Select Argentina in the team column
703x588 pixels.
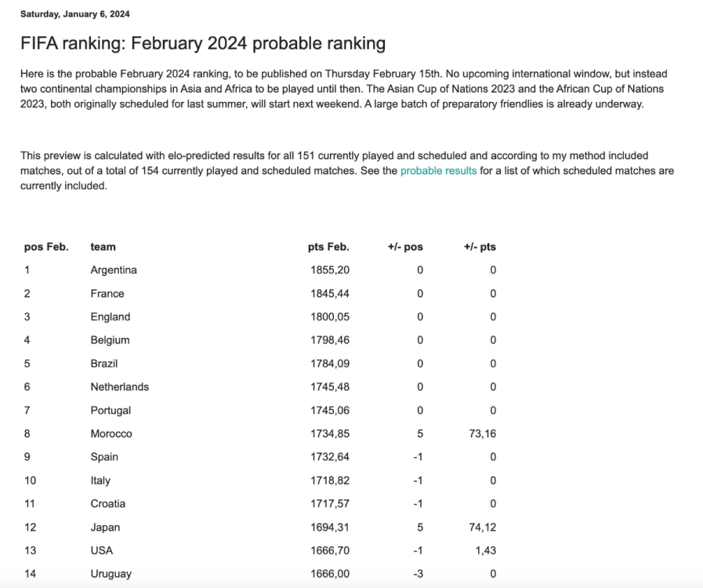point(114,270)
